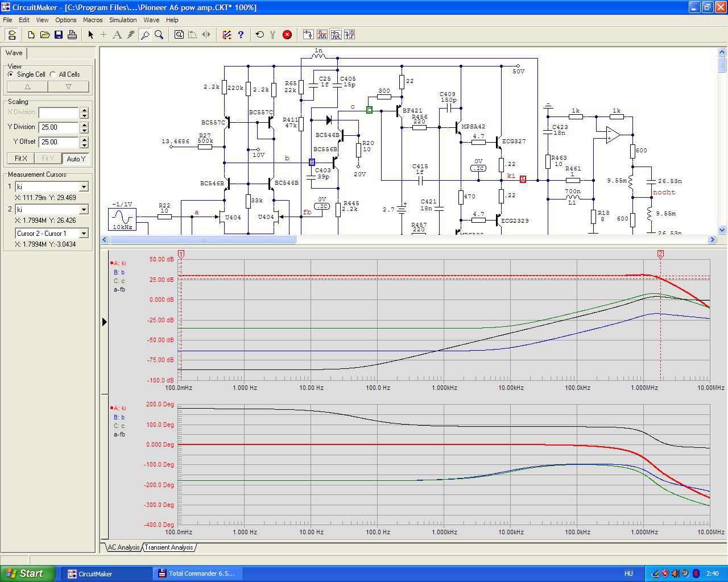Click the Y Division input field
The image size is (728, 582).
pyautogui.click(x=59, y=127)
